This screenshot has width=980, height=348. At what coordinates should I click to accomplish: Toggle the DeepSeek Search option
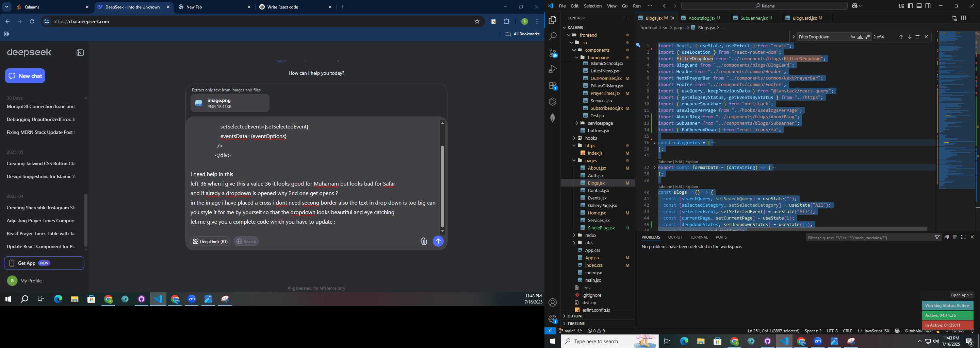click(x=246, y=241)
